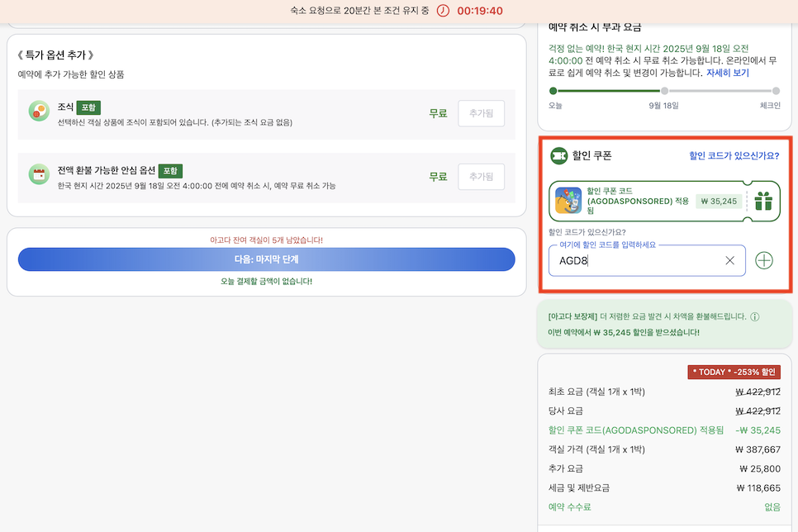Clear the discount code with X icon
Image resolution: width=798 pixels, height=532 pixels.
pos(729,261)
